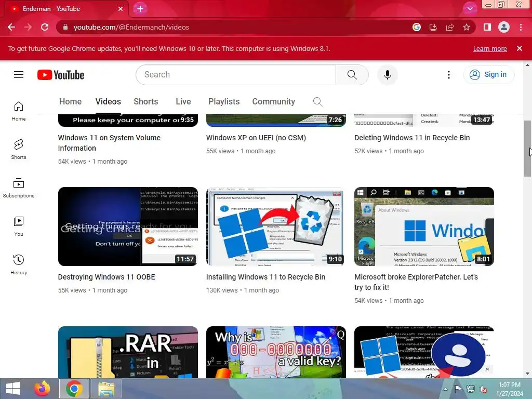Open the YouTube hamburger guide menu
The height and width of the screenshot is (399, 532).
19,75
